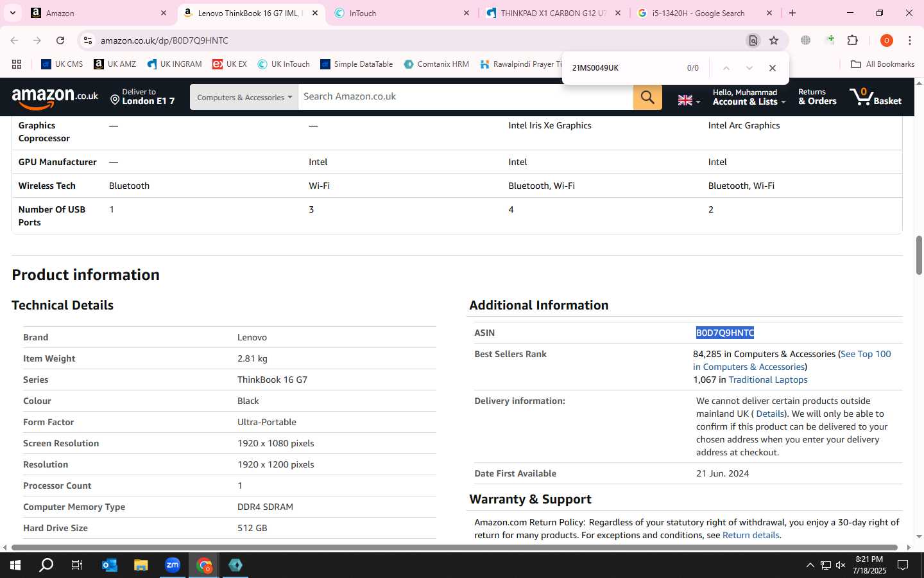This screenshot has height=578, width=924.
Task: Open Windows taskbar search
Action: 46,565
